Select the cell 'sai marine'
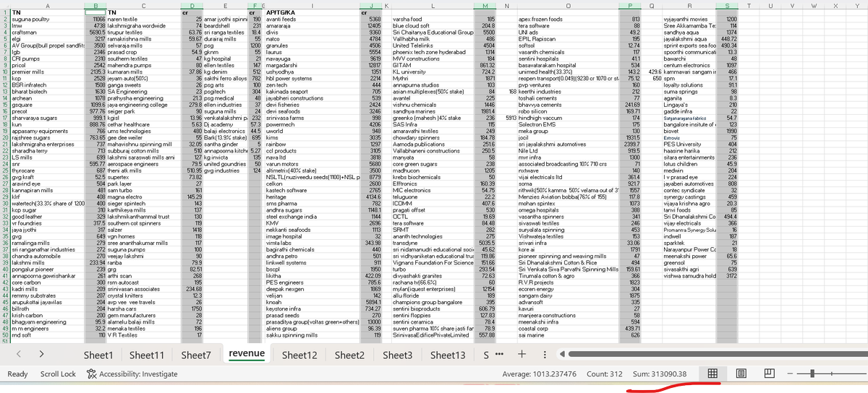The image size is (868, 393). click(569, 335)
